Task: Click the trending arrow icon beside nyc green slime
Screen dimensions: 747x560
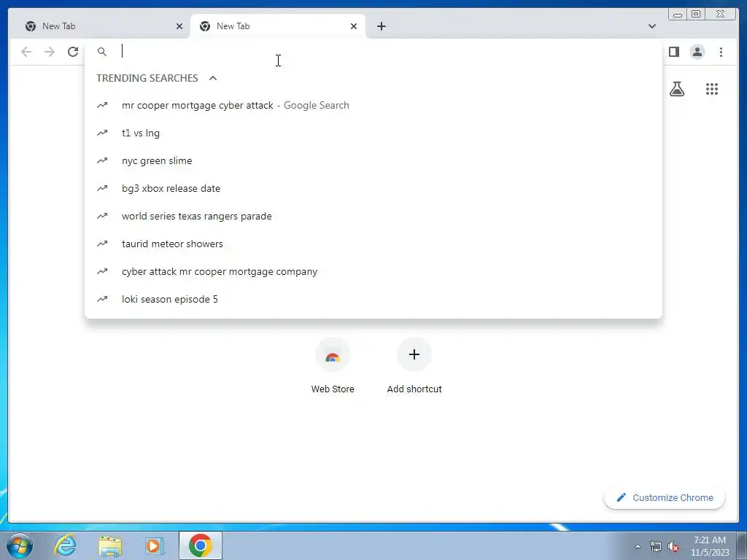Action: click(102, 160)
